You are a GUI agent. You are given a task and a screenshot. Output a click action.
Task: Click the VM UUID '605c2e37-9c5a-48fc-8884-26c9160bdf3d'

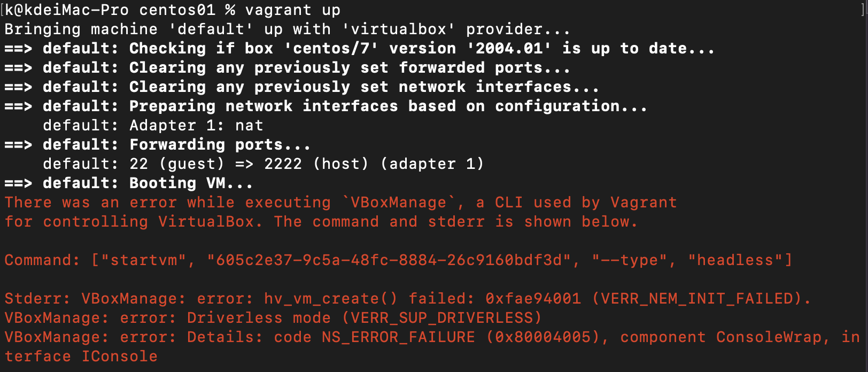pyautogui.click(x=389, y=260)
